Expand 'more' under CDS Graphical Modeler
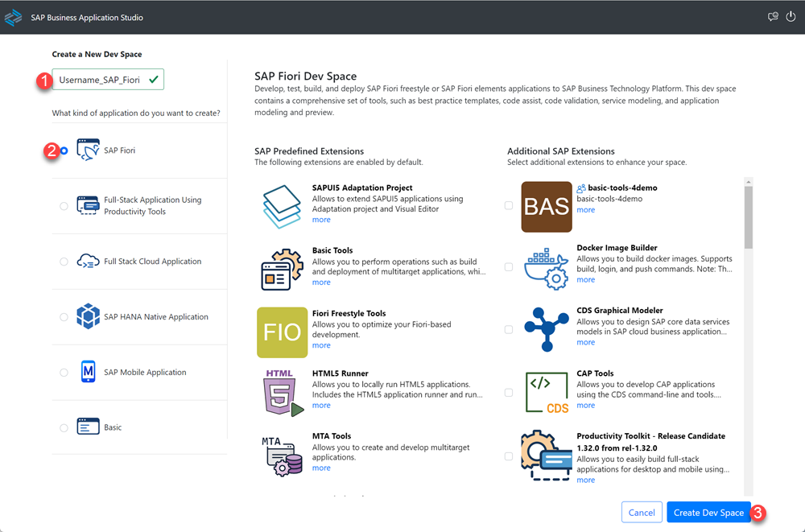Image resolution: width=805 pixels, height=532 pixels. pyautogui.click(x=586, y=343)
